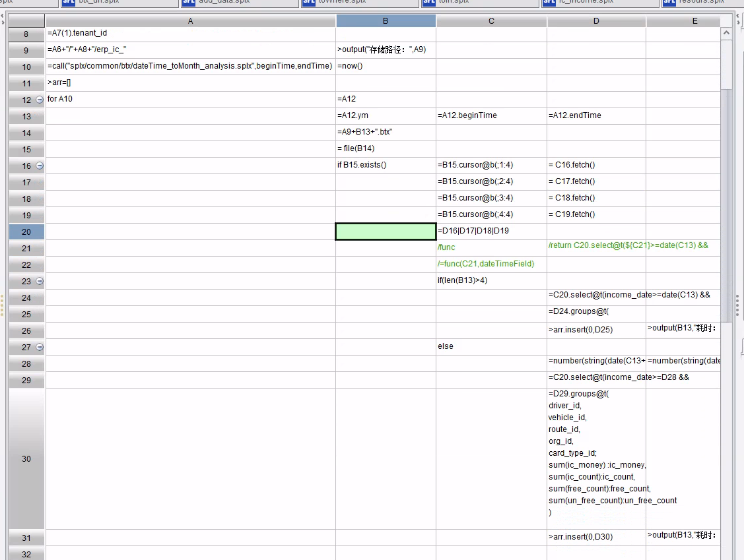Viewport: 744px width, 560px height.
Task: Click the SPL icon on resours.splx tab
Action: coord(669,2)
